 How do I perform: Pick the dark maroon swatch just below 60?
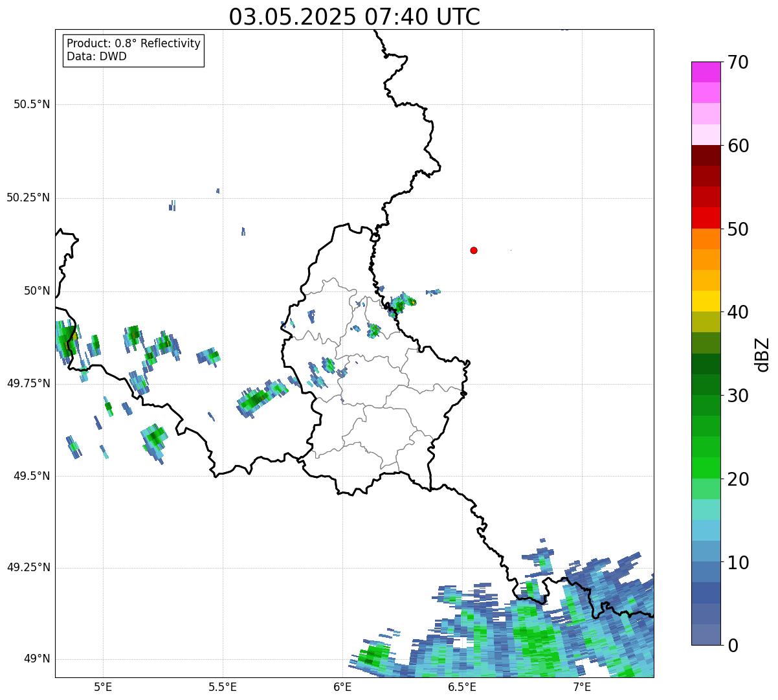click(x=706, y=156)
